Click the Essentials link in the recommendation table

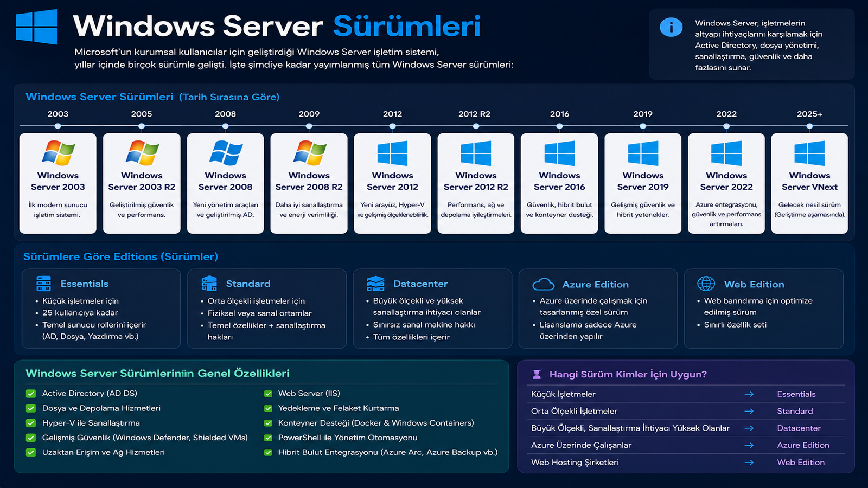[x=796, y=394]
